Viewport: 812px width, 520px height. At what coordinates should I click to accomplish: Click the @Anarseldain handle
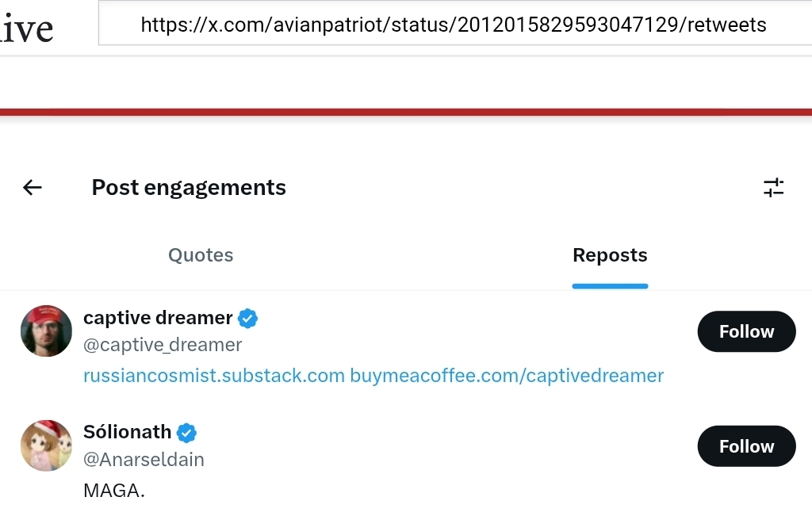pyautogui.click(x=144, y=460)
